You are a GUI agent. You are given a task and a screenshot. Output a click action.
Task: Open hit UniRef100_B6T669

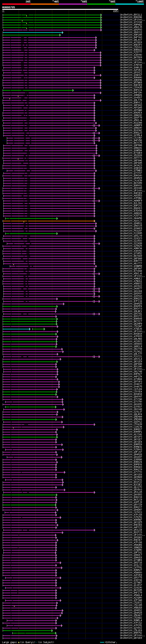tap(131, 256)
